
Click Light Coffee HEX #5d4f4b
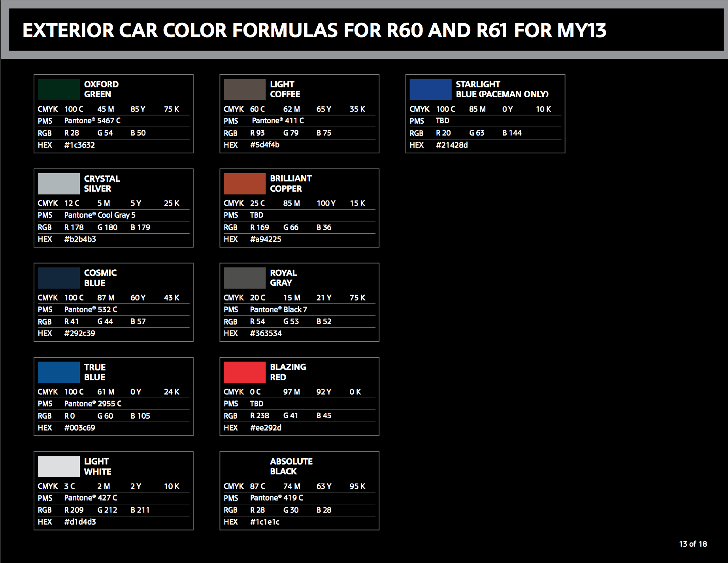click(265, 145)
